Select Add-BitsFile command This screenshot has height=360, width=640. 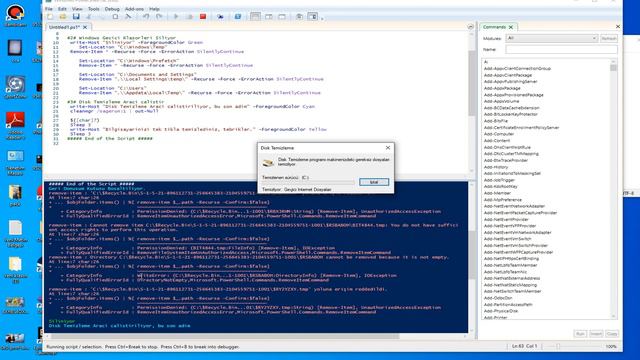click(496, 121)
